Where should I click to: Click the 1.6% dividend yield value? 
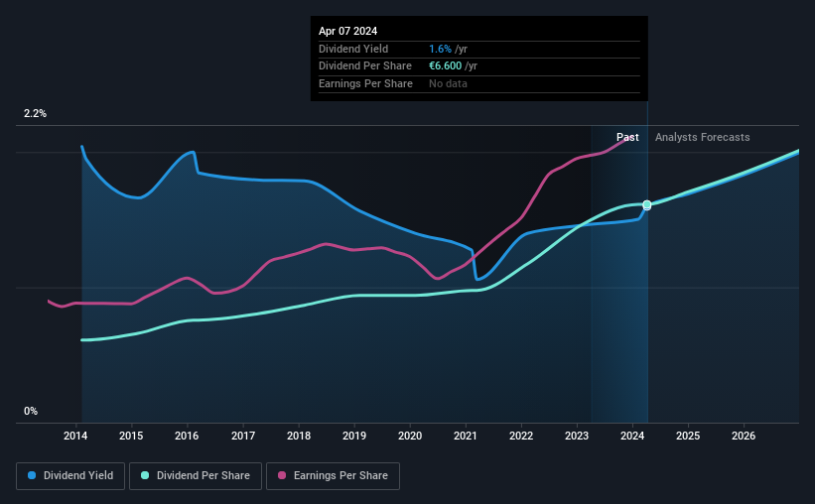[x=440, y=49]
